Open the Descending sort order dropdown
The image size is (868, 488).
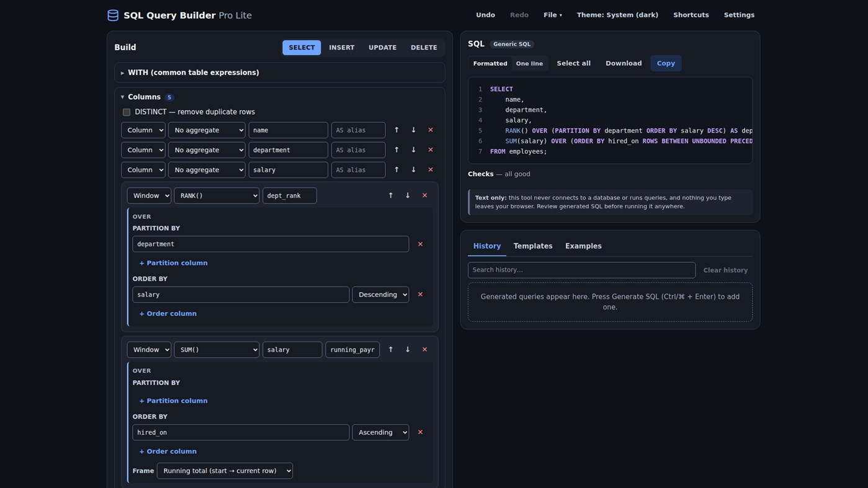(x=380, y=295)
